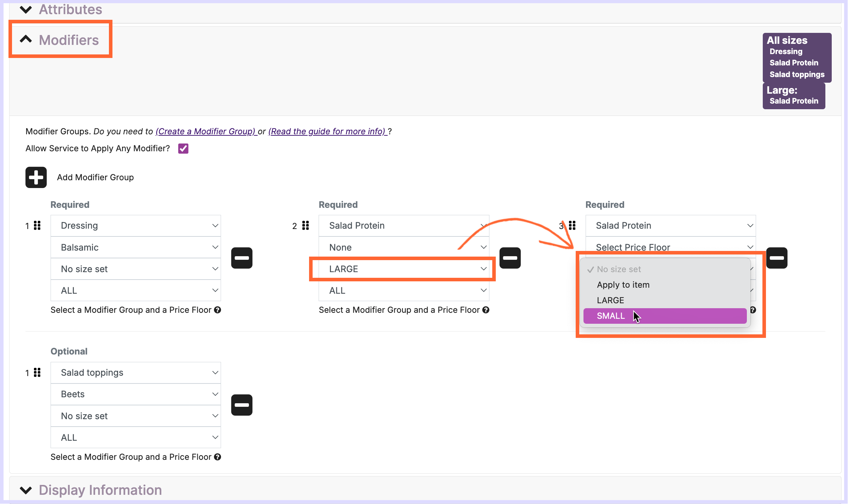The height and width of the screenshot is (504, 848).
Task: Pick LARGE in the open size list
Action: pyautogui.click(x=610, y=300)
